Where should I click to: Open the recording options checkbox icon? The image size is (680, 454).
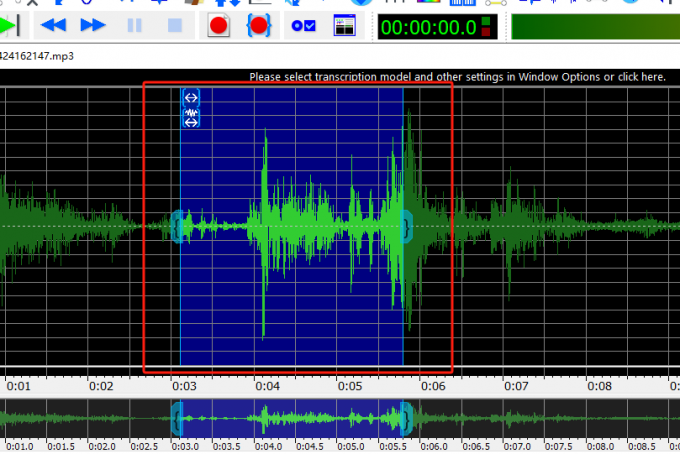click(303, 25)
